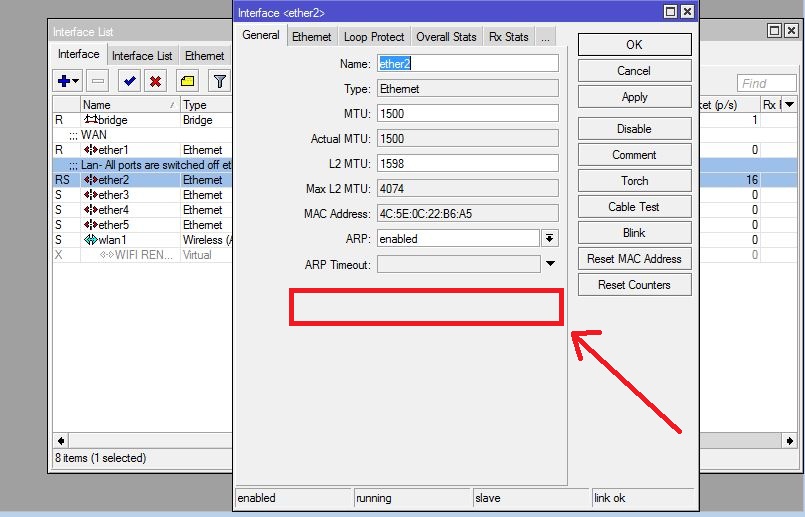This screenshot has height=517, width=805.
Task: Select the bridge interface icon
Action: click(x=91, y=120)
